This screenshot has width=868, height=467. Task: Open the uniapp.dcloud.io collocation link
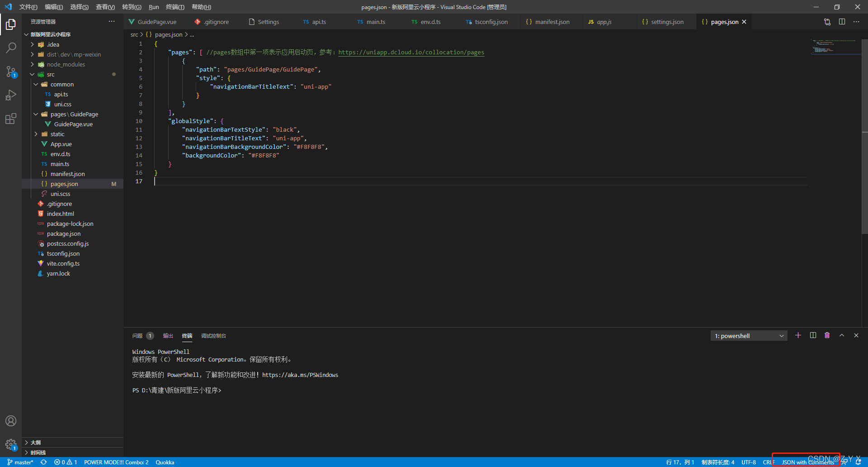(411, 52)
